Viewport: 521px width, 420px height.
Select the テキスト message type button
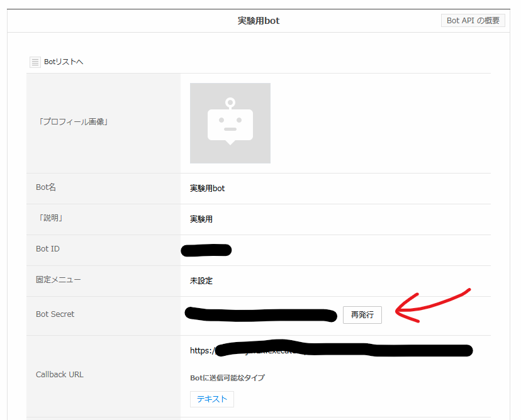pos(212,399)
